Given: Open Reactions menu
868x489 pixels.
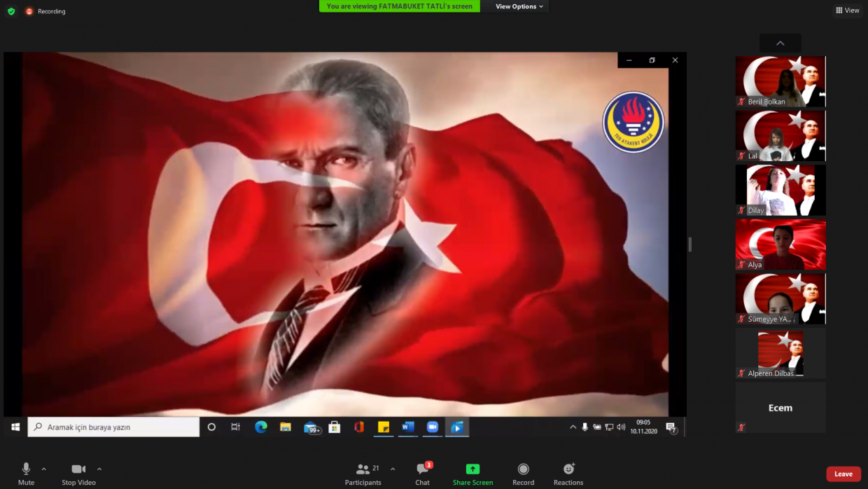Looking at the screenshot, I should (568, 474).
